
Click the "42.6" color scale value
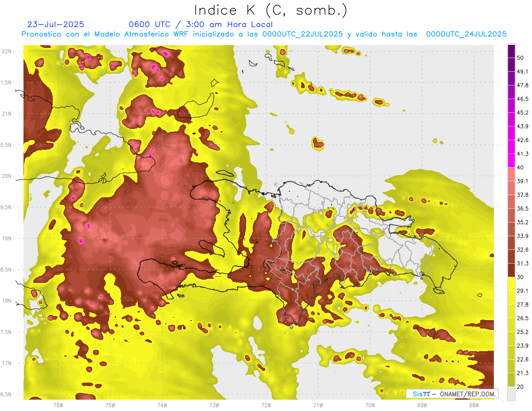tap(523, 140)
